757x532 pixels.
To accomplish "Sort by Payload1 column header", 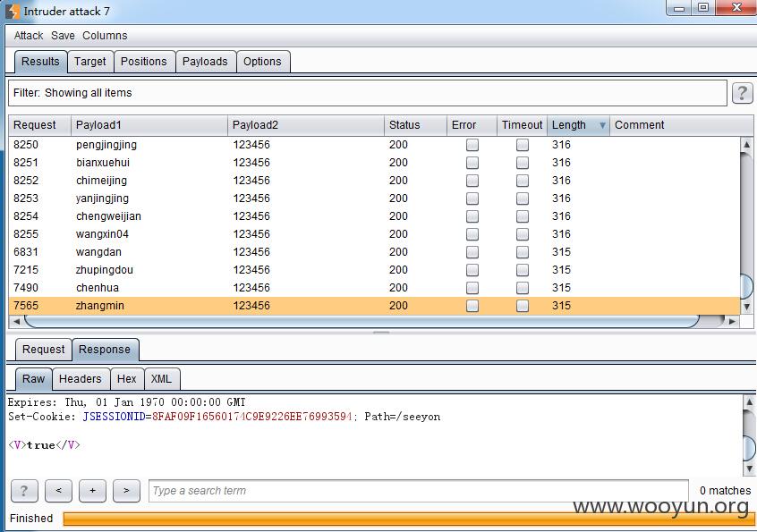I will [x=149, y=125].
